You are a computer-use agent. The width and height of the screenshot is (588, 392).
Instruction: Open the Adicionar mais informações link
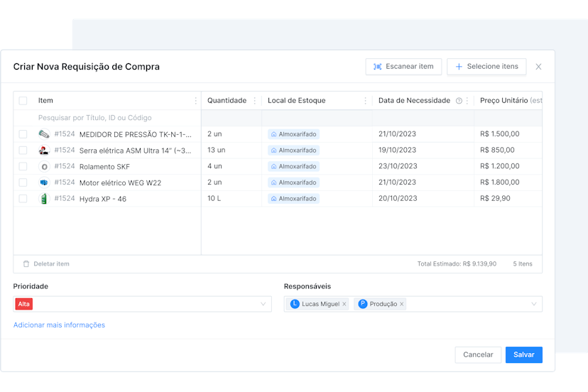[59, 325]
